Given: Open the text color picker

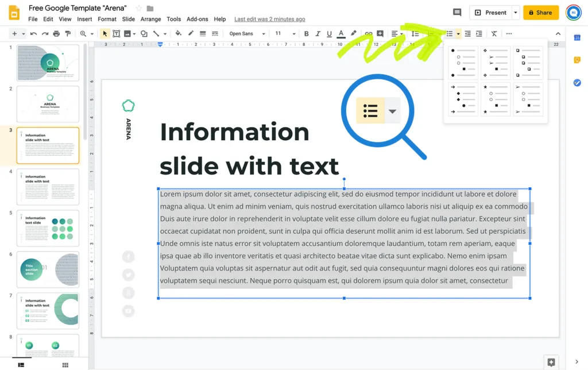Looking at the screenshot, I should (x=341, y=34).
